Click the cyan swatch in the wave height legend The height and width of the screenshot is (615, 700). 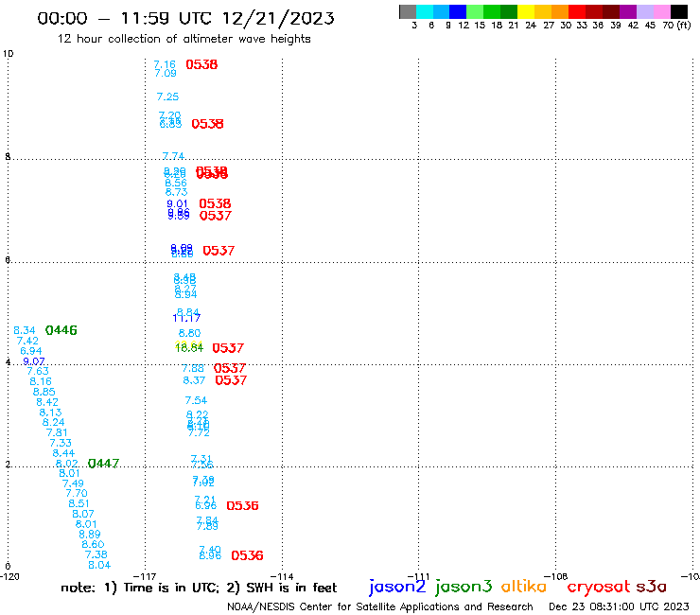425,11
